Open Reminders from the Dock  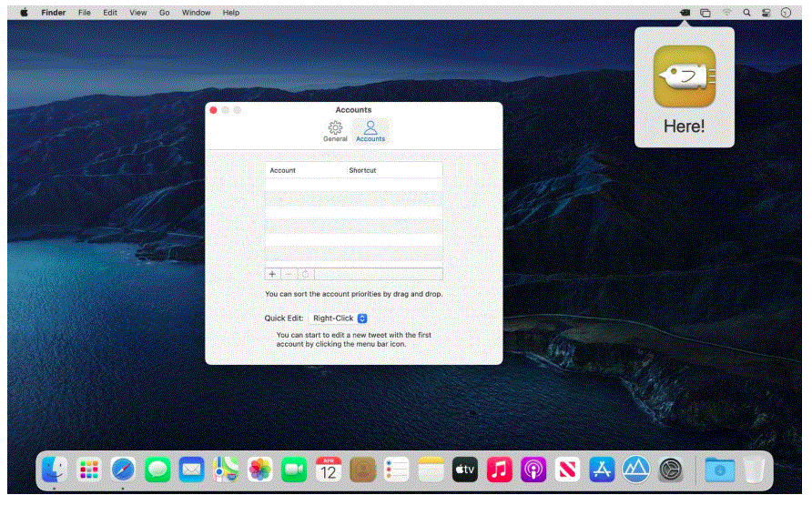(397, 470)
